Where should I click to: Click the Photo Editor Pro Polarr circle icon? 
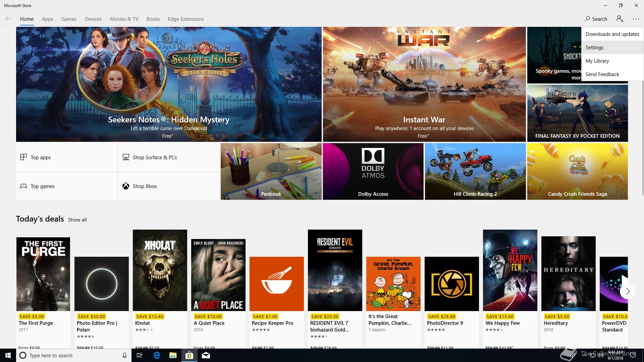[x=102, y=284]
